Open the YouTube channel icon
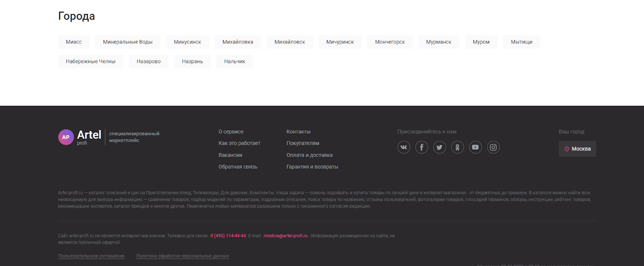This screenshot has width=644, height=266. click(x=475, y=147)
